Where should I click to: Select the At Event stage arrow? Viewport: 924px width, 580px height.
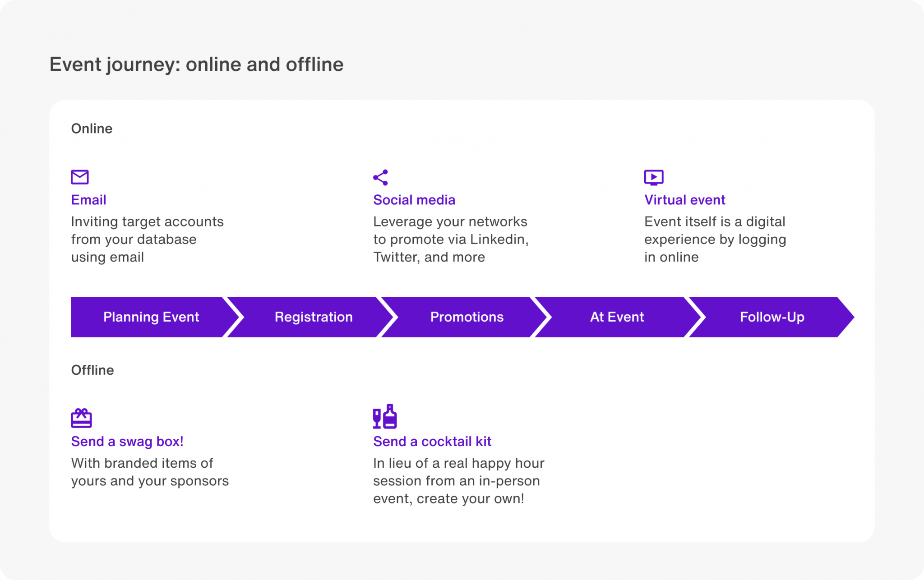[x=618, y=317]
